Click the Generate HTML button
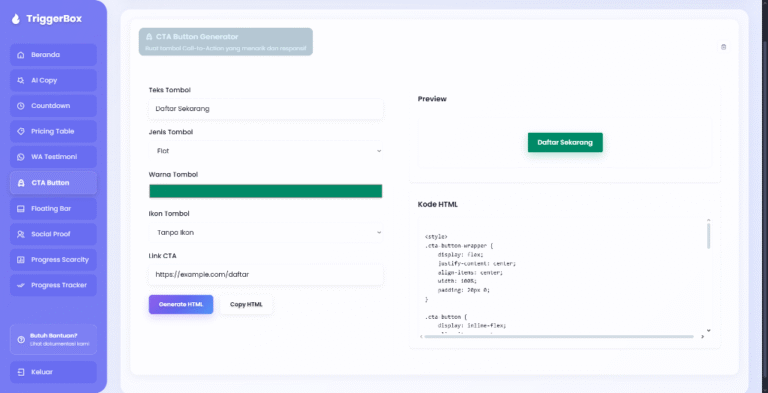Viewport: 768px width, 393px height. (x=181, y=304)
